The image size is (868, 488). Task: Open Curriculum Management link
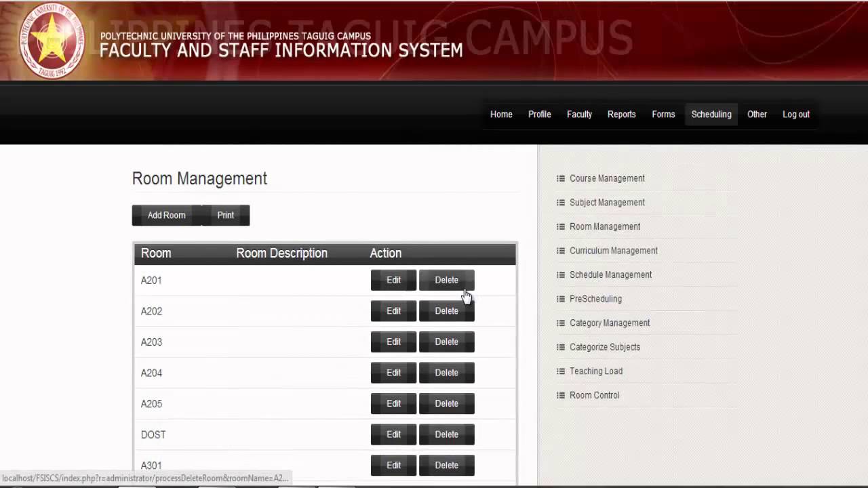tap(614, 251)
